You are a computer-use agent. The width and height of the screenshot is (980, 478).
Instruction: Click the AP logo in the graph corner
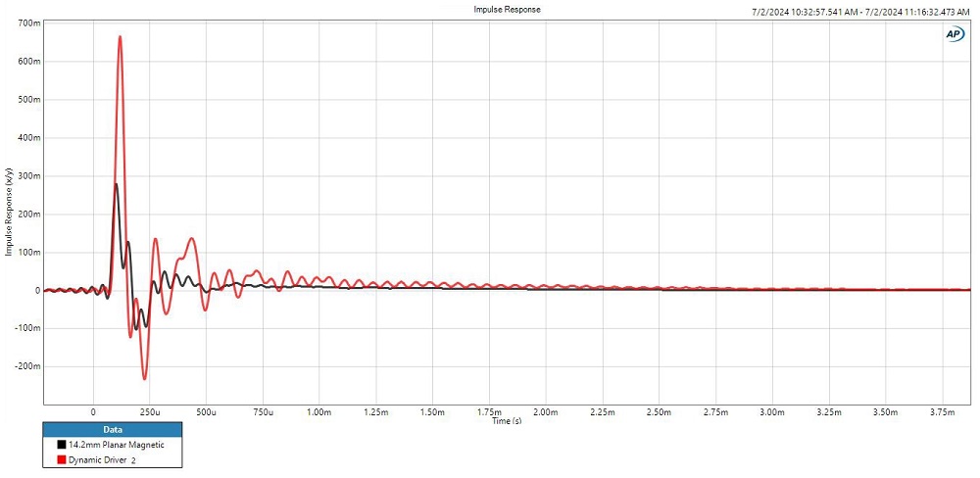955,33
